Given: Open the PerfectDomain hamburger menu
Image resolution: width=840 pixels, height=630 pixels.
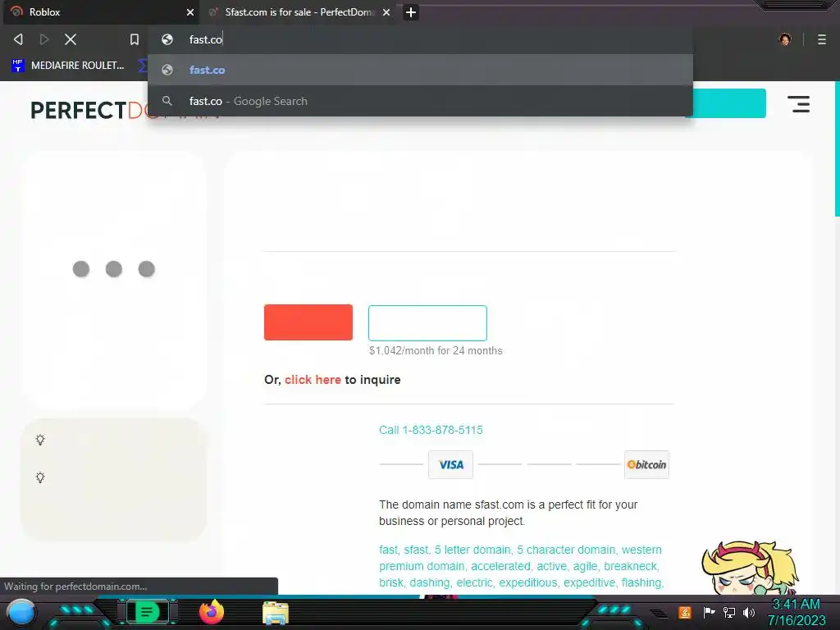Looking at the screenshot, I should pos(799,104).
